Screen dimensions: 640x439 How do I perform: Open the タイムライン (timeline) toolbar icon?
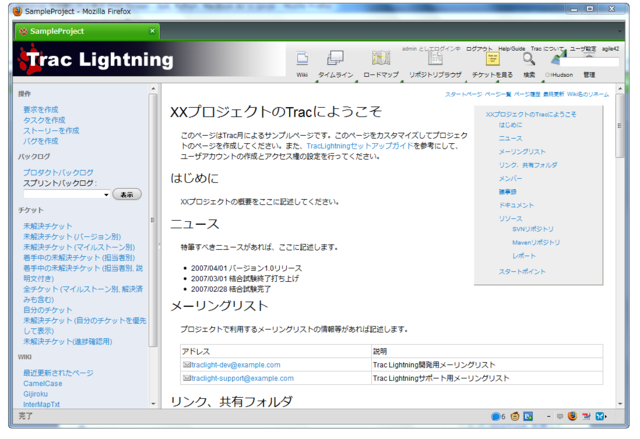pyautogui.click(x=336, y=58)
